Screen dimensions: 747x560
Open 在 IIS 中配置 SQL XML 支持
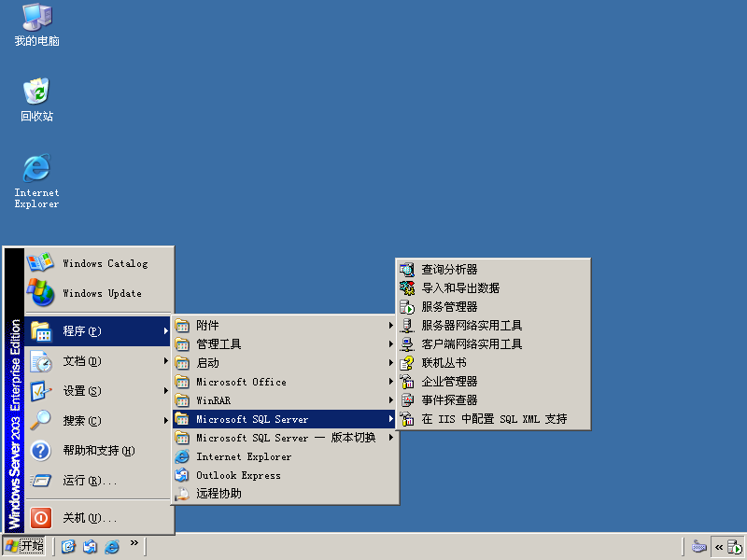pos(493,419)
